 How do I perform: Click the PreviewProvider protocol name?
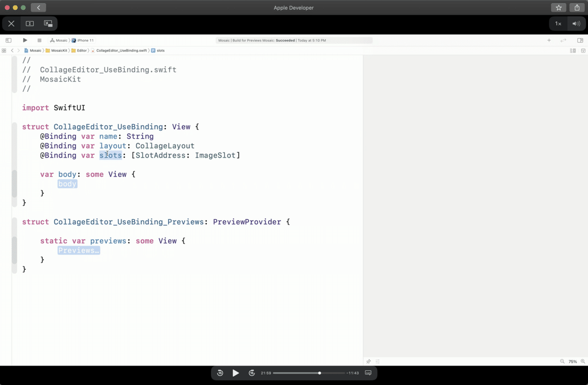click(247, 222)
